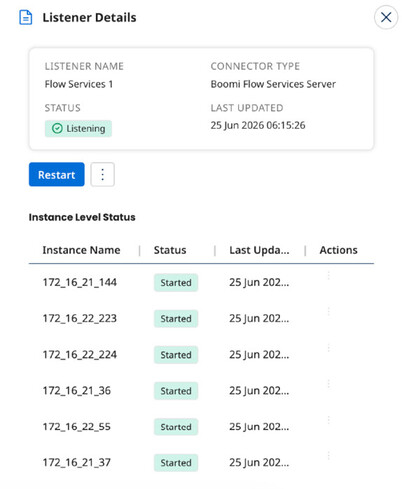Image resolution: width=402 pixels, height=489 pixels.
Task: Click the document icon next to Listener Details
Action: tap(26, 17)
